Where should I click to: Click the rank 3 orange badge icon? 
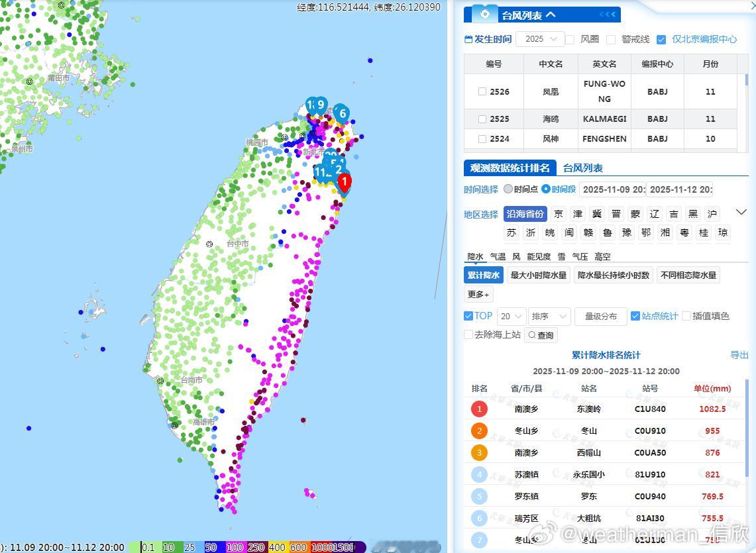[x=479, y=452]
